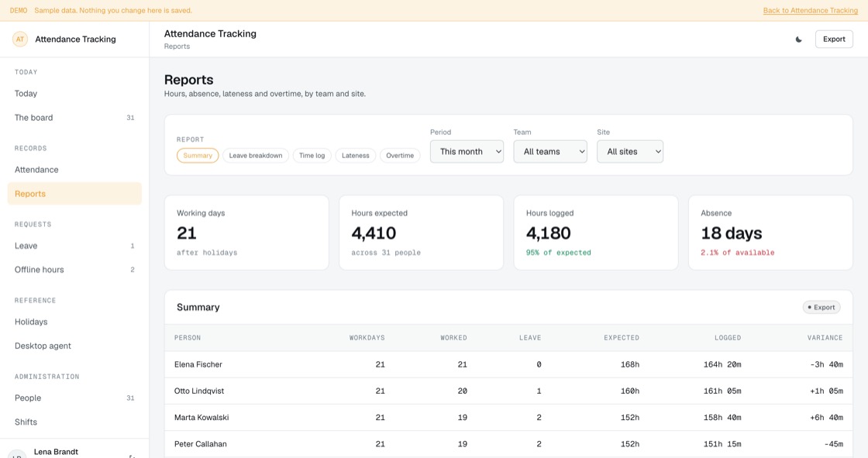Open People administration page
The width and height of the screenshot is (868, 458).
74,398
